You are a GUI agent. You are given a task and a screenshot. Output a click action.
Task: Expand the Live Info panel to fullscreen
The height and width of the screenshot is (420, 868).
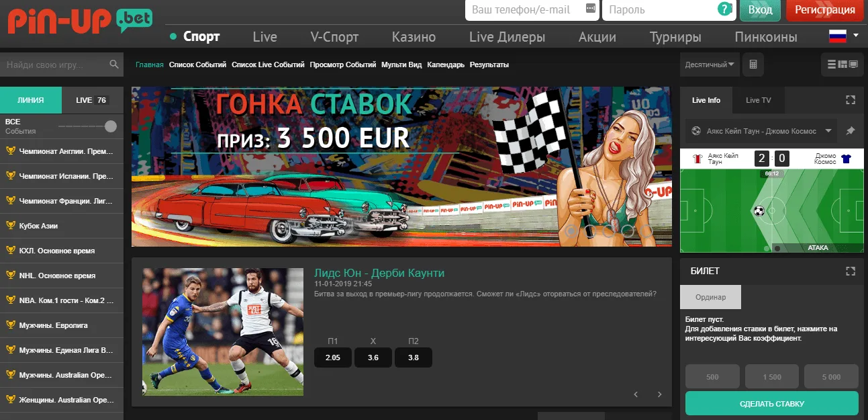click(851, 100)
